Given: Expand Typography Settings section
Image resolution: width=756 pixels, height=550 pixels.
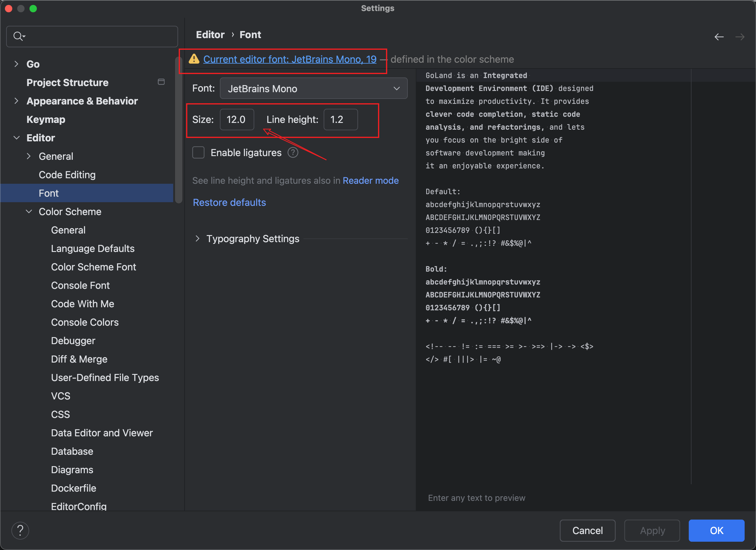Looking at the screenshot, I should (x=197, y=238).
